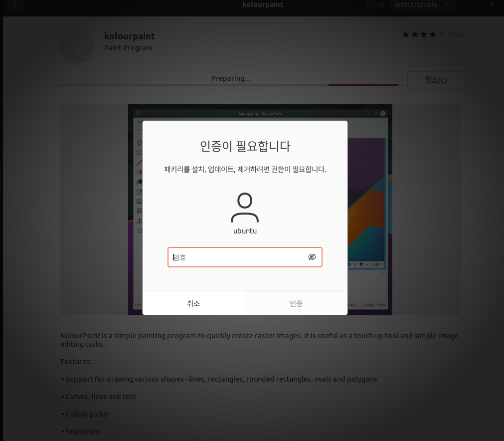Click the 'Paint Program' subtitle

pos(128,48)
